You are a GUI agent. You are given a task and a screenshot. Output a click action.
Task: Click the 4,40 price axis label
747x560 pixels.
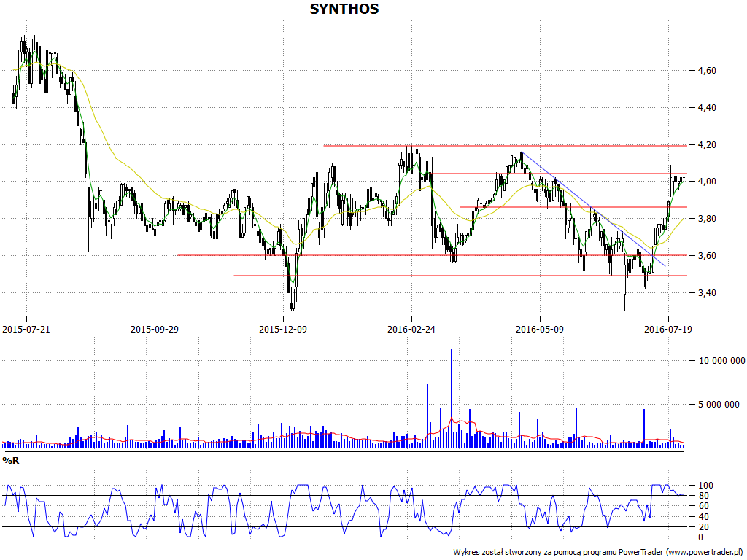(x=706, y=108)
